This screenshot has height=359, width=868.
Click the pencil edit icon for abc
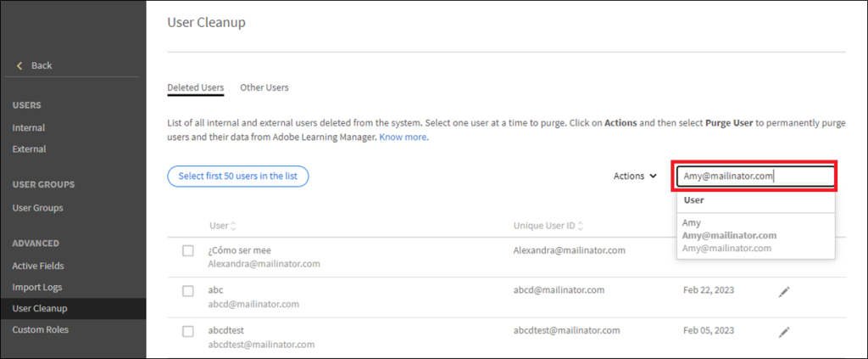coord(784,291)
